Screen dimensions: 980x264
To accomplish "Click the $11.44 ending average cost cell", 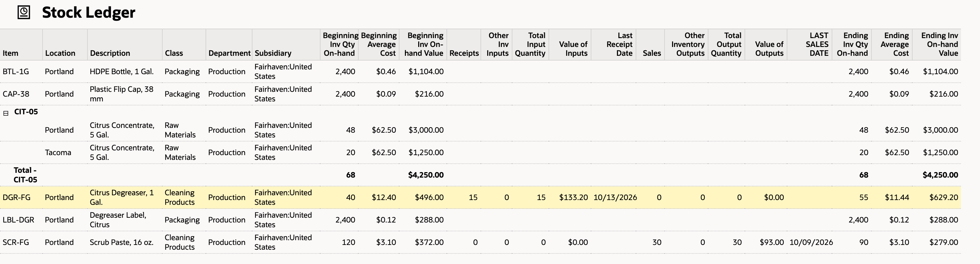I will point(897,197).
